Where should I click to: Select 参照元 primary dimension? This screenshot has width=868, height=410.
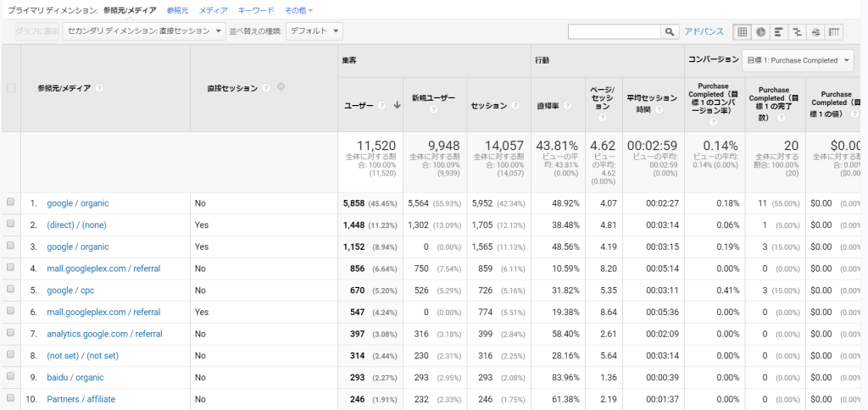point(178,10)
